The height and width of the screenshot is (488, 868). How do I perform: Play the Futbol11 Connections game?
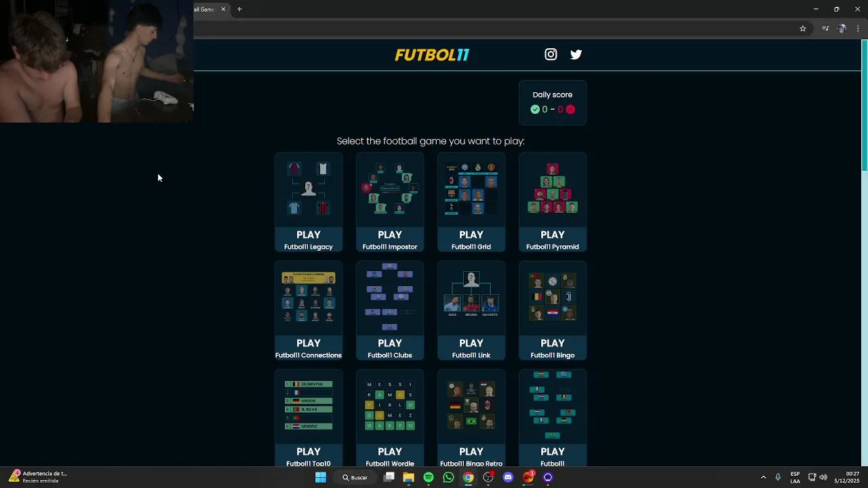coord(309,310)
